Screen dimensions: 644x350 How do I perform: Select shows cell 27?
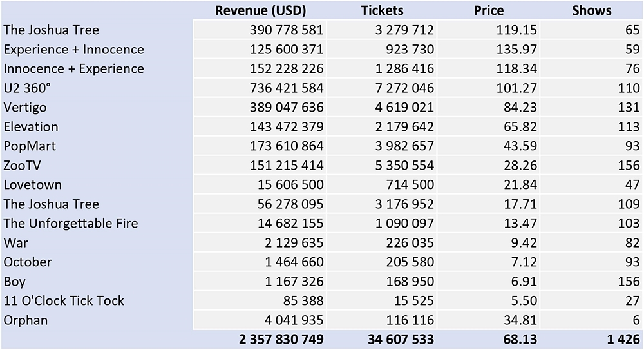591,300
